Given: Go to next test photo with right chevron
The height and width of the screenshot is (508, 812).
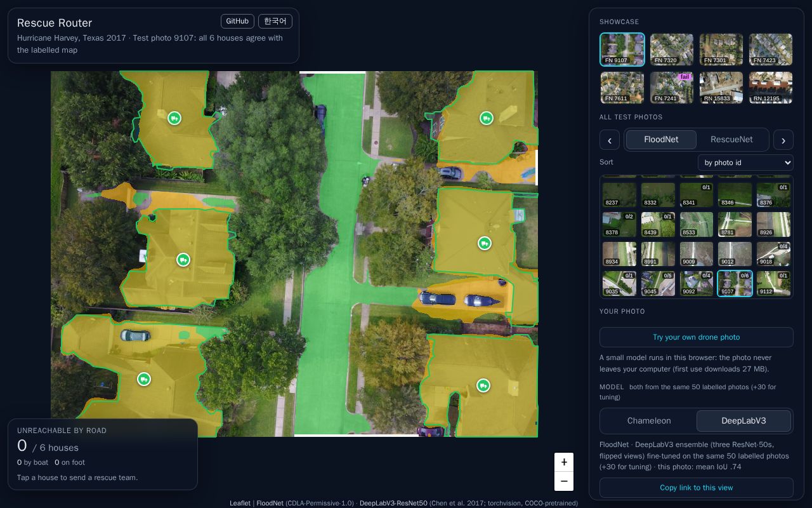Looking at the screenshot, I should (x=783, y=140).
